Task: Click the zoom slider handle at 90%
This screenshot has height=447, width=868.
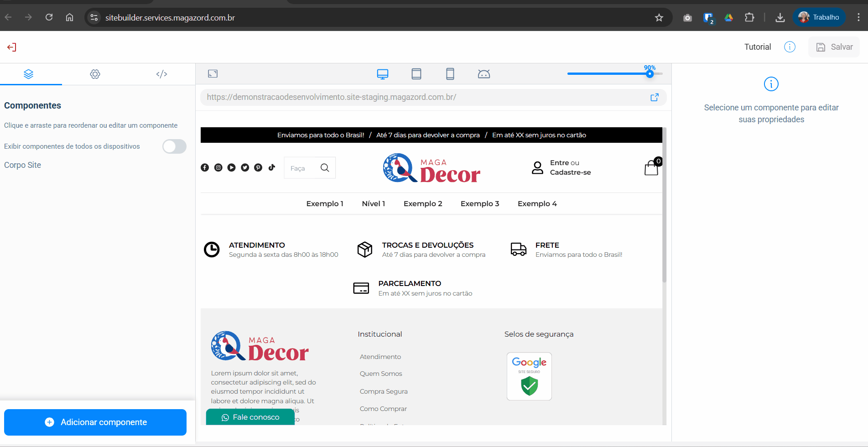Action: pos(650,74)
